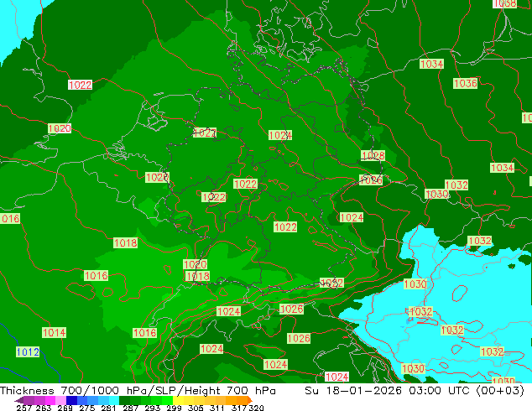Click the 'Thickness 700/1000 hPa/SLP/Height 700 hPa' title
Screen dimensions: 532x411
pos(138,390)
